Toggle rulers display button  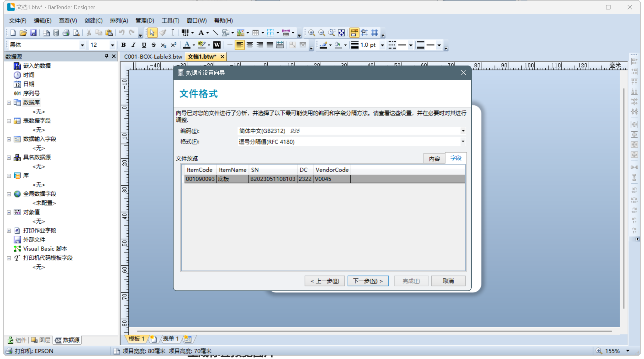354,33
